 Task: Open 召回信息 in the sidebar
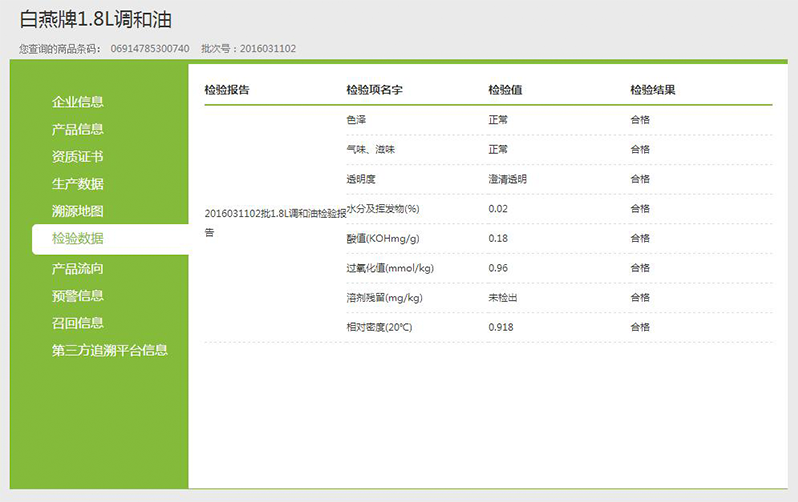point(77,323)
